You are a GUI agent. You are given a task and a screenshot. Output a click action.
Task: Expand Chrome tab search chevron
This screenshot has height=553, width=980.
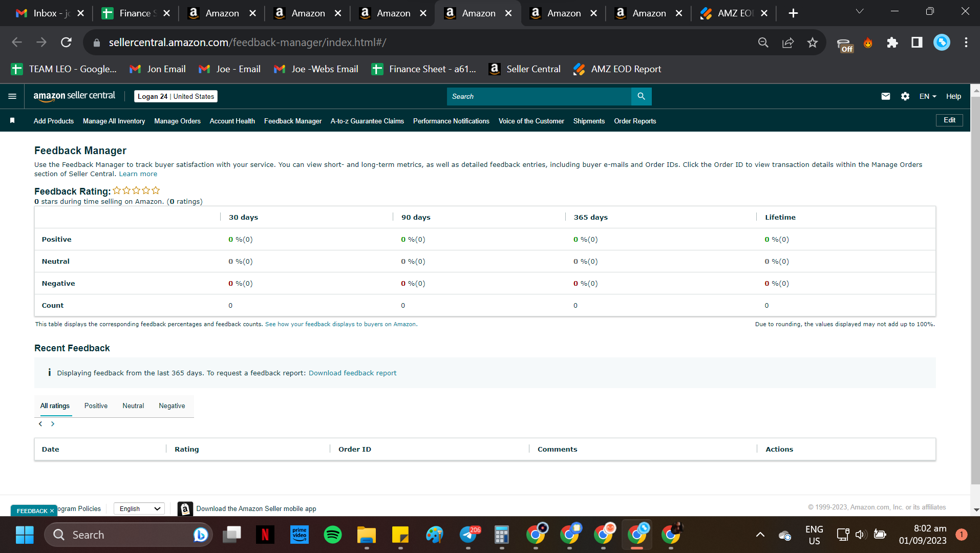(860, 11)
